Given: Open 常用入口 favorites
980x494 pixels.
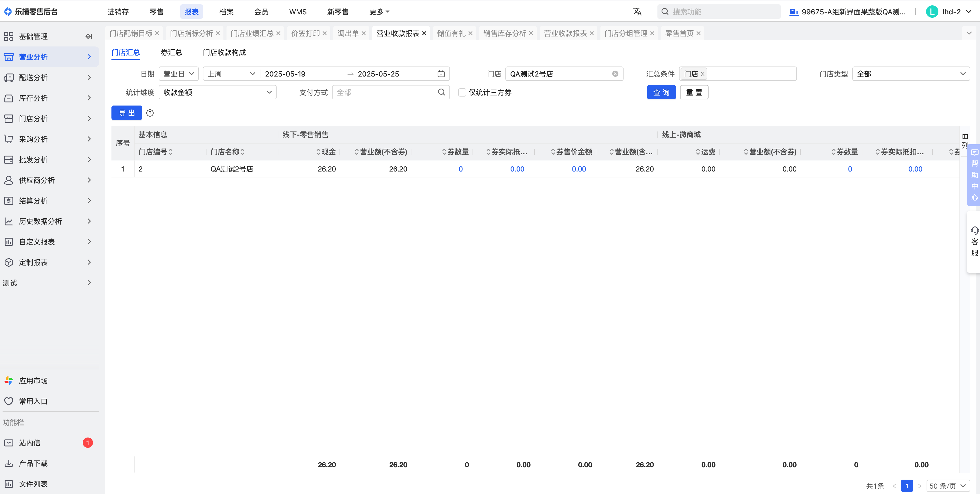Looking at the screenshot, I should [x=50, y=401].
